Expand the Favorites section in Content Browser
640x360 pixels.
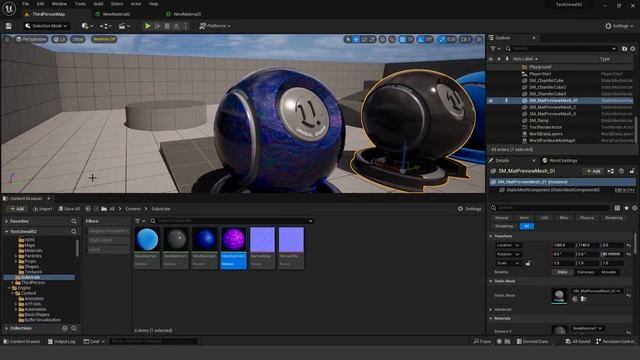[7, 221]
